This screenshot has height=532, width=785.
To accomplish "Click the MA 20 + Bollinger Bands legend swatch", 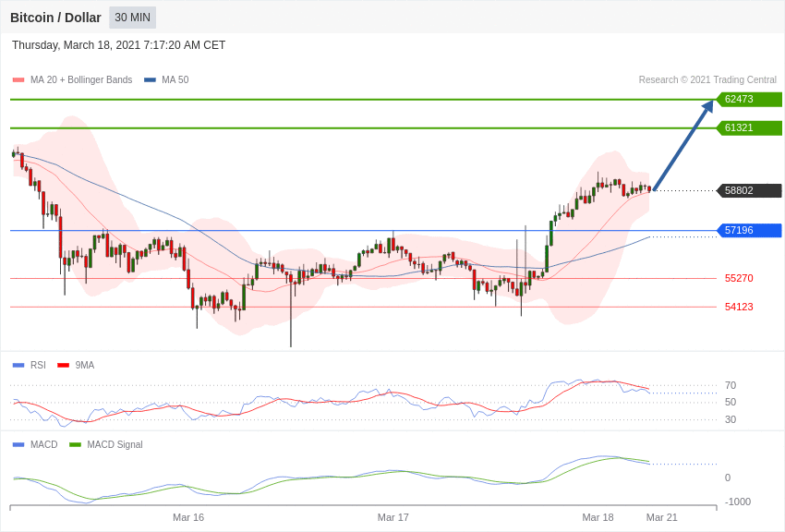I will coord(18,80).
